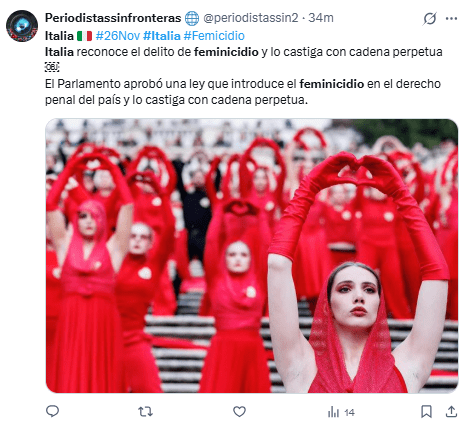
Task: Click the Periodistassinfronteras display name
Action: click(113, 18)
